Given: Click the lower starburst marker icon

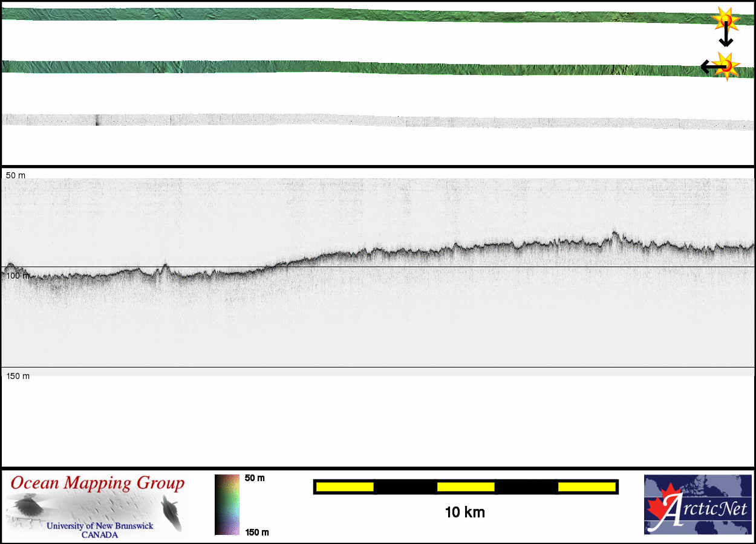Looking at the screenshot, I should click(727, 66).
